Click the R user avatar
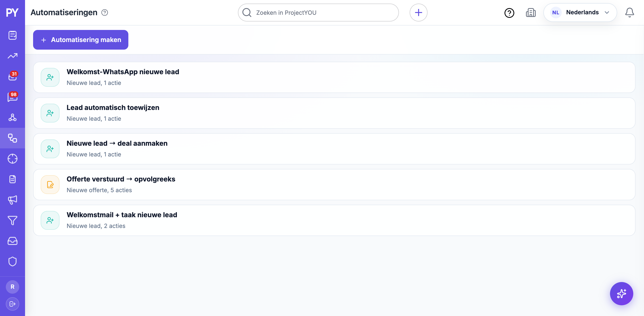This screenshot has height=316, width=644. click(13, 287)
